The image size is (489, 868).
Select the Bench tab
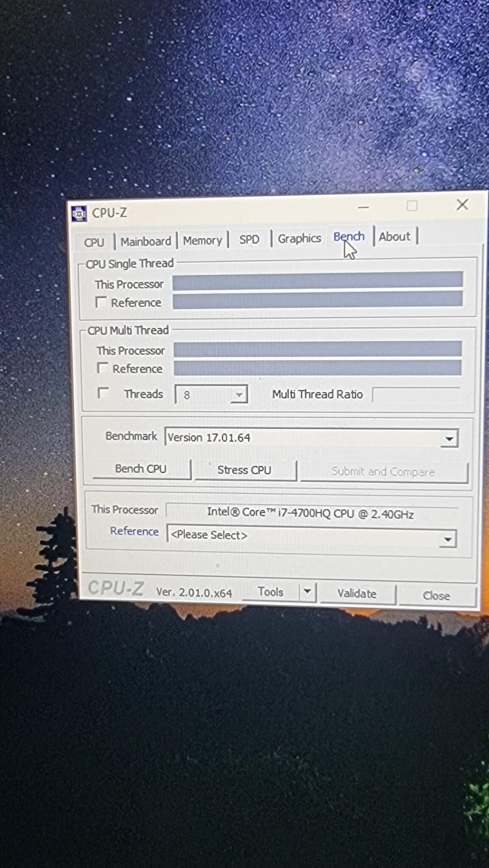click(349, 236)
